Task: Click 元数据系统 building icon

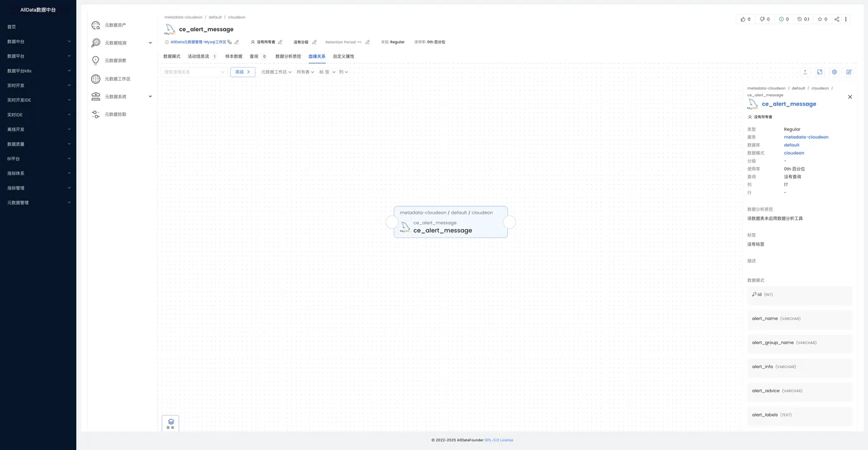Action: coord(95,97)
